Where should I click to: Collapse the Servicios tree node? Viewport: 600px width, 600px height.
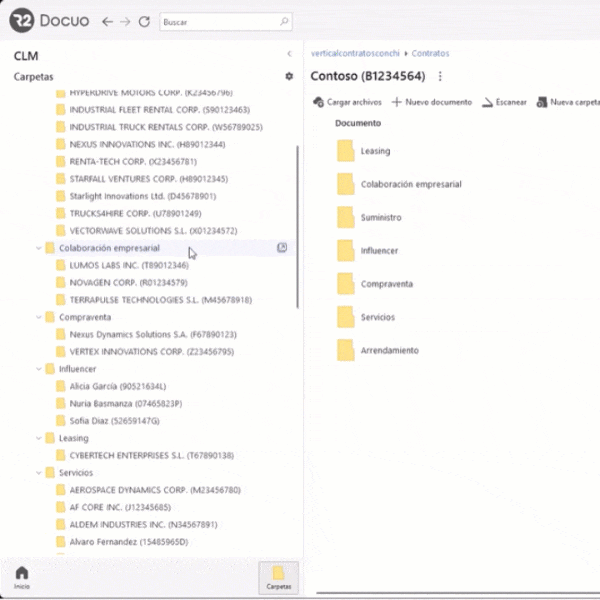click(x=39, y=472)
